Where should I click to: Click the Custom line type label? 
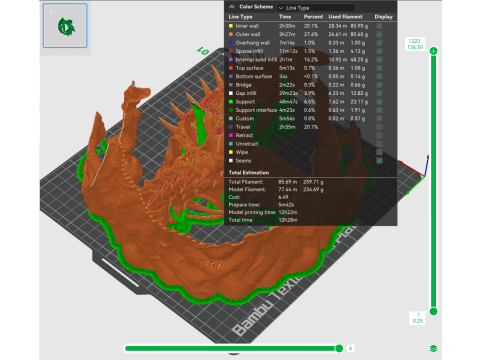pos(245,118)
